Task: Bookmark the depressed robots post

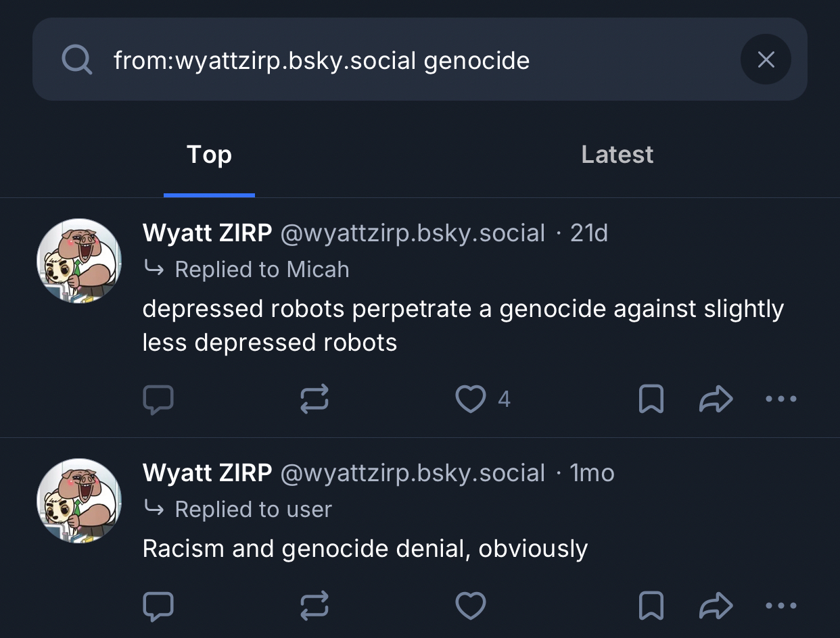Action: pos(651,399)
